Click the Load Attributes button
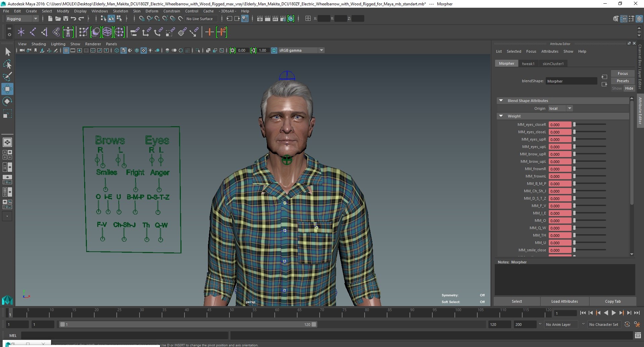 (565, 301)
